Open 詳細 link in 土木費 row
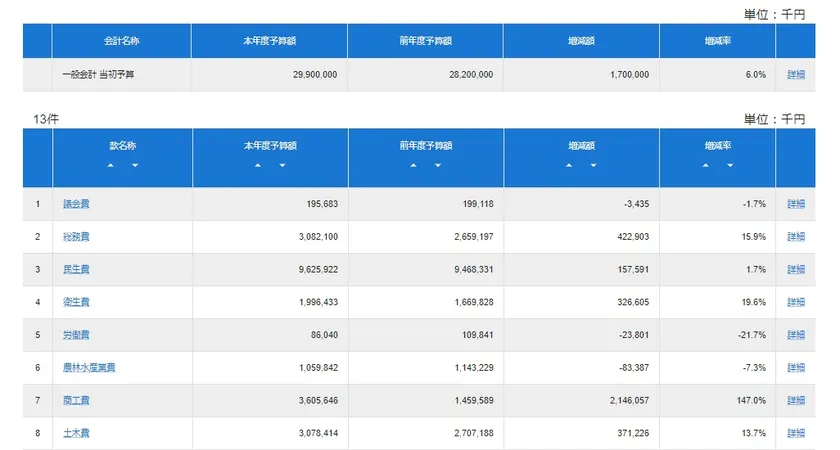This screenshot has width=840, height=450. coord(796,433)
